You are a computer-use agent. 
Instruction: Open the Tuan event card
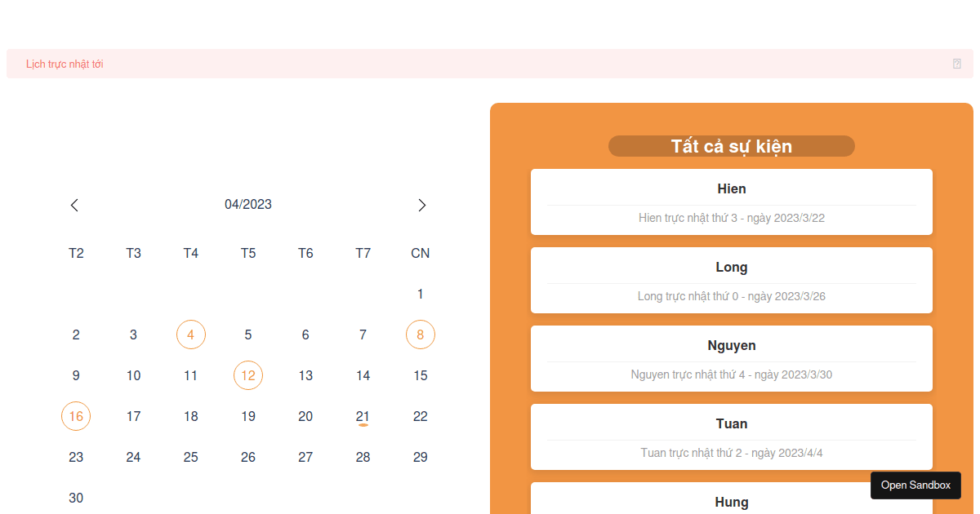pyautogui.click(x=732, y=436)
